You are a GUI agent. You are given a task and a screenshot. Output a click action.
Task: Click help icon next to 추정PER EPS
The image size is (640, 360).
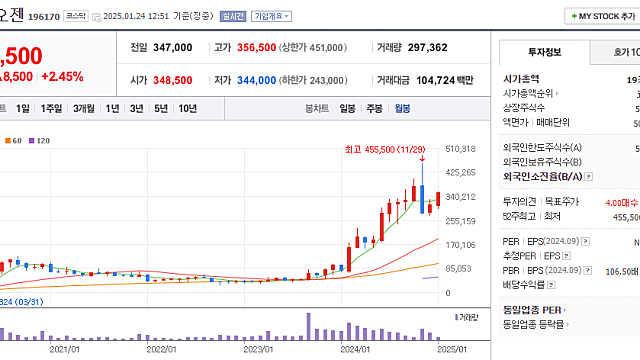click(566, 256)
